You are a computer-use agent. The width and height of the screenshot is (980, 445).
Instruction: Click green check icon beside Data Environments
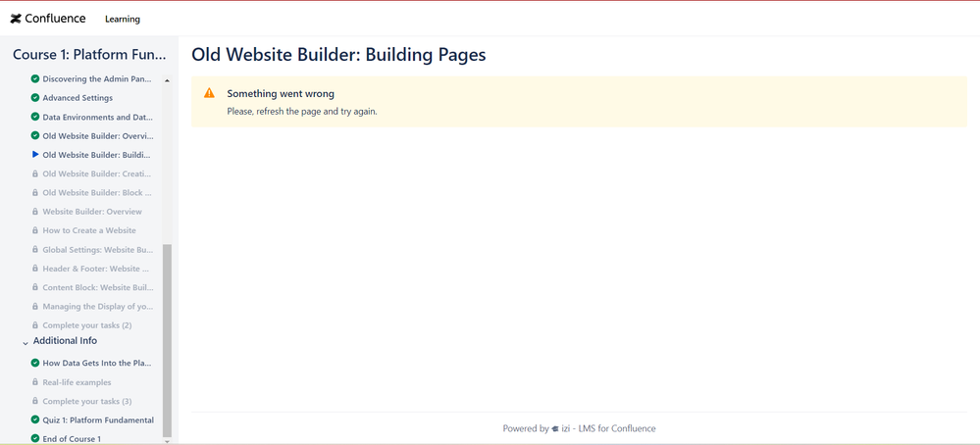coord(35,117)
